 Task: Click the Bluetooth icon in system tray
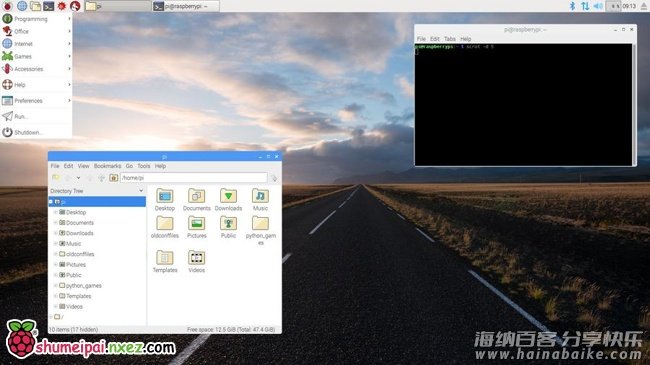pyautogui.click(x=572, y=6)
